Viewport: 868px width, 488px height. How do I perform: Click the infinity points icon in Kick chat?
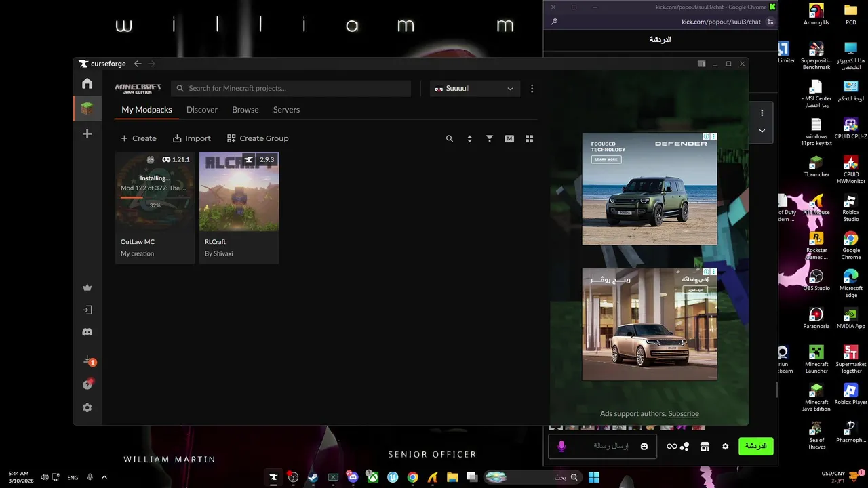[672, 446]
